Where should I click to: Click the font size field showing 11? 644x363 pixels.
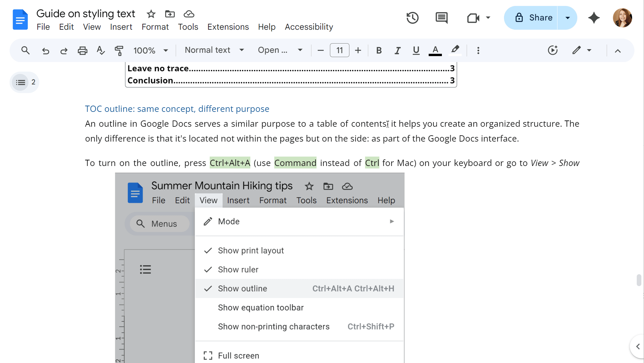(x=340, y=50)
